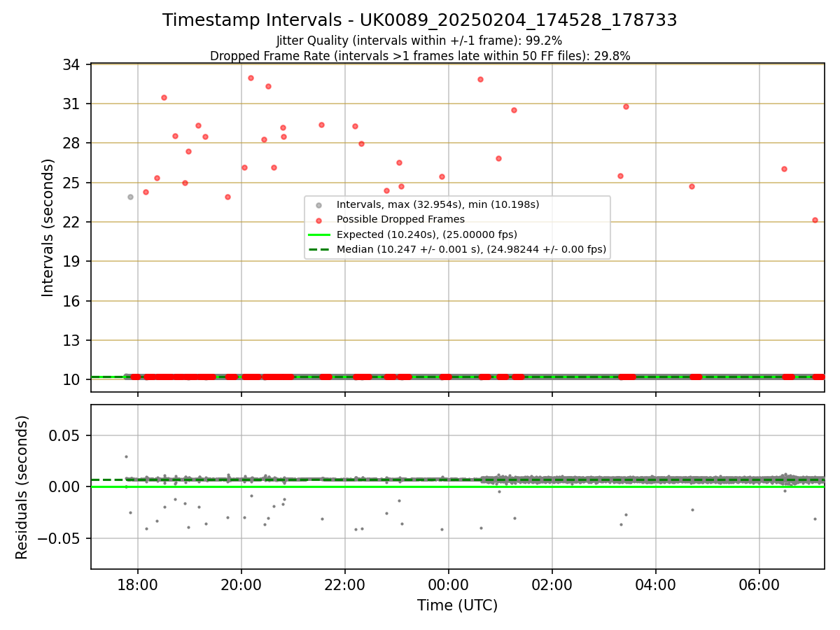Click the y-axis tick label '13'

[x=73, y=340]
